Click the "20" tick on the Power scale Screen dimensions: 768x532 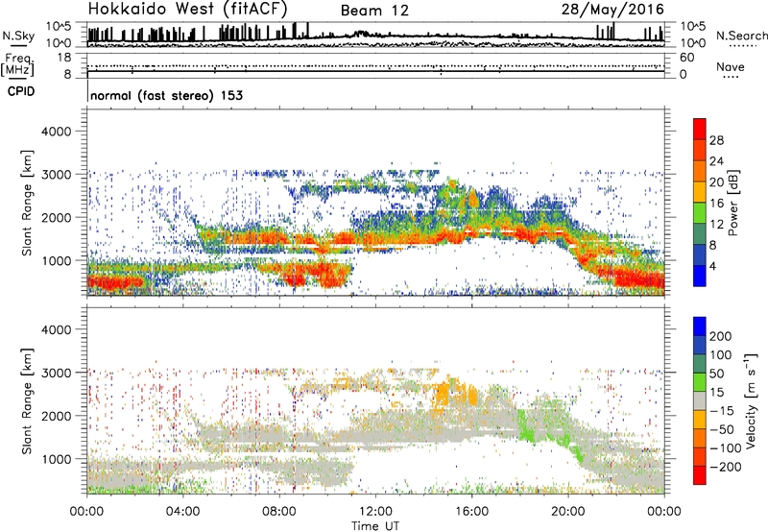click(716, 182)
